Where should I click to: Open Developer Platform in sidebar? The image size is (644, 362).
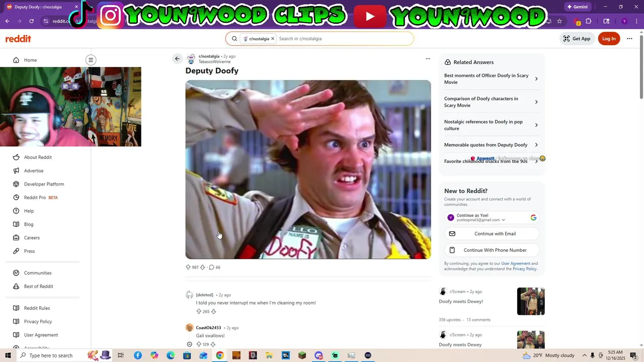[x=44, y=184]
